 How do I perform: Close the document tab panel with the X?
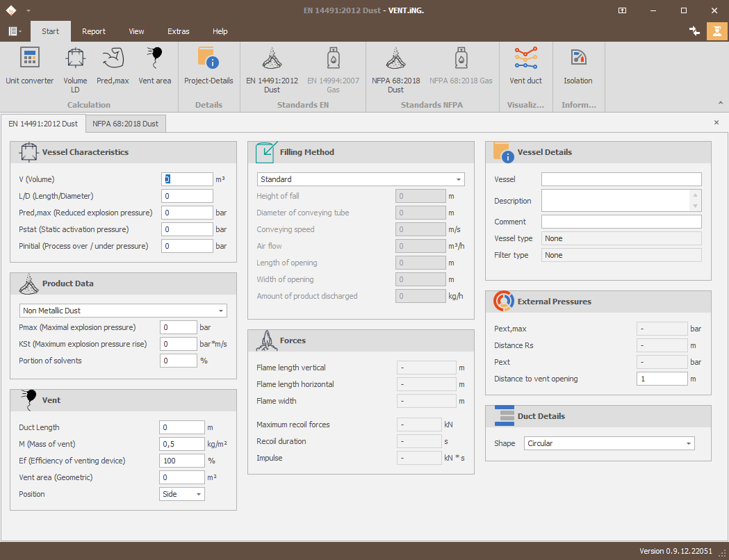coord(716,123)
